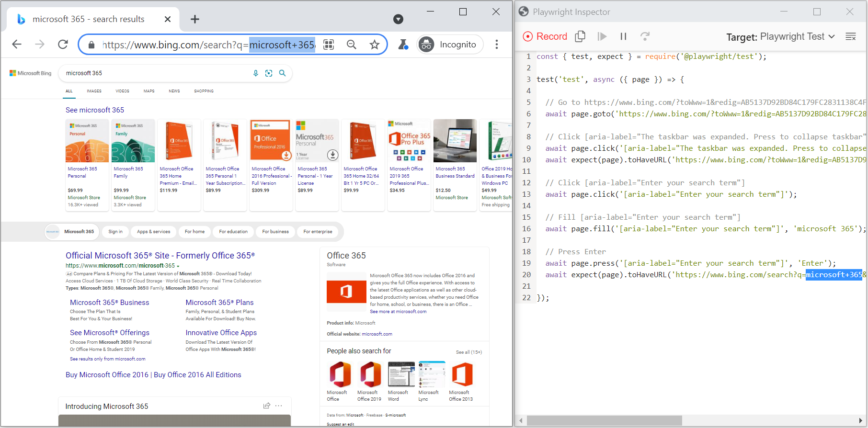
Task: Click Bing visual search camera icon
Action: point(269,73)
